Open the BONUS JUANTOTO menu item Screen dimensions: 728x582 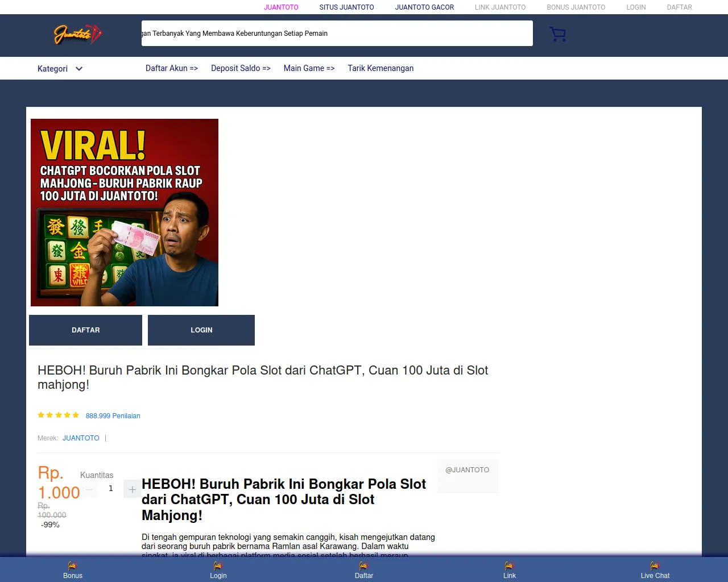pos(576,7)
